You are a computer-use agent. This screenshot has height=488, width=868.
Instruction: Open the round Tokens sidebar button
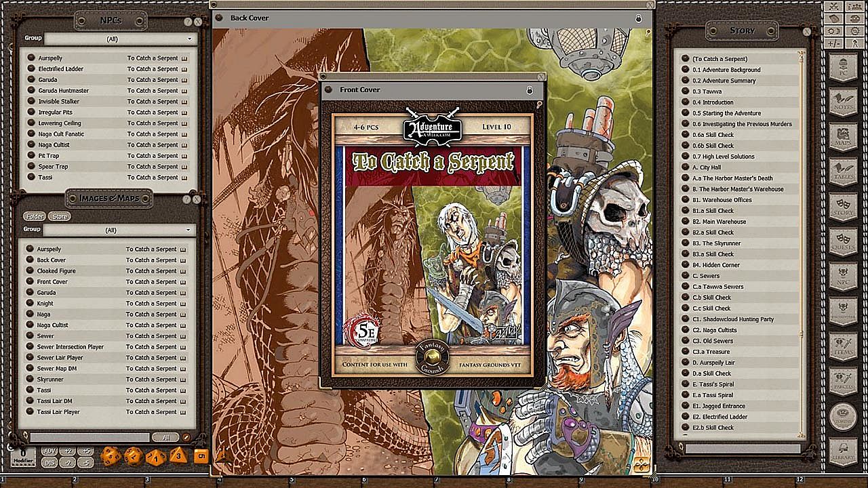click(843, 417)
